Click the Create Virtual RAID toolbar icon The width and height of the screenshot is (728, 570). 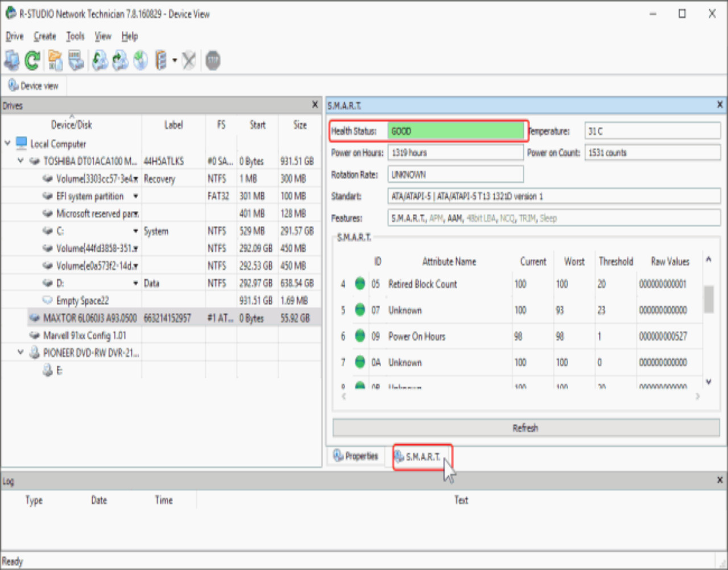[x=161, y=60]
